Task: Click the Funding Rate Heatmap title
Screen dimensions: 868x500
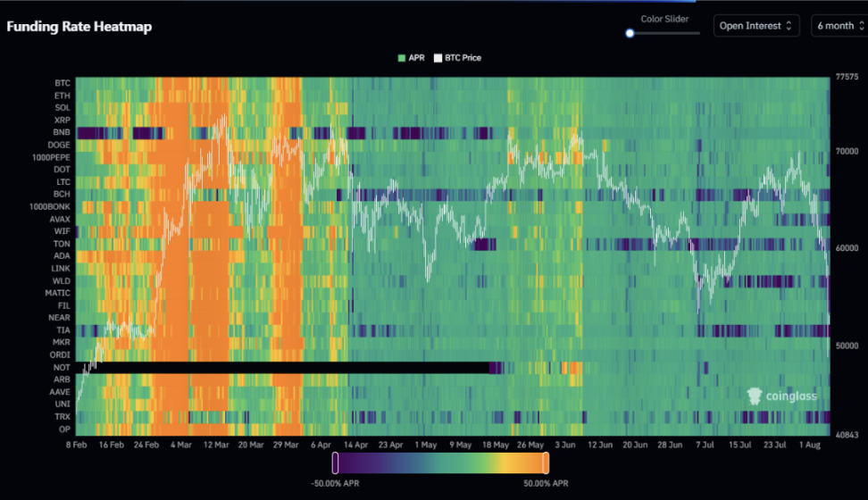Action: click(79, 27)
